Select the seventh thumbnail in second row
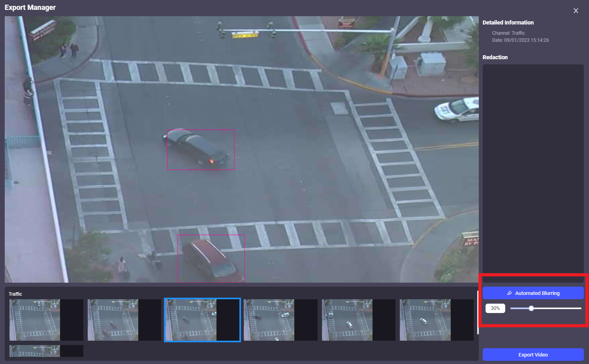589x364 pixels. tap(46, 351)
